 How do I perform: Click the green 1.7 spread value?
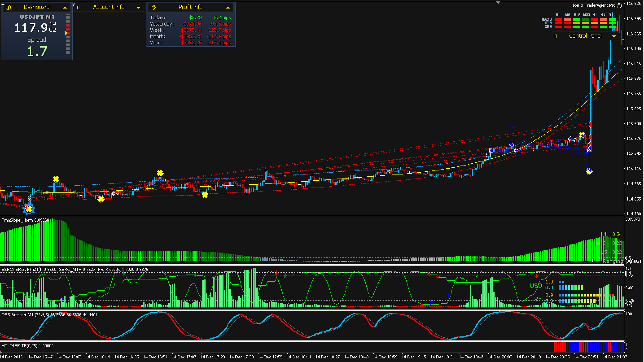(37, 51)
